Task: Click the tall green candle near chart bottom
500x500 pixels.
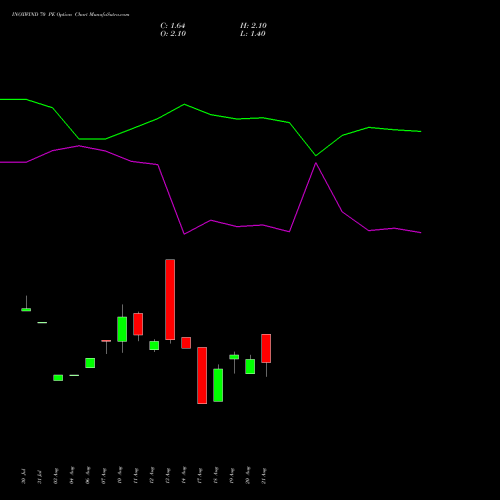Action: coord(218,385)
